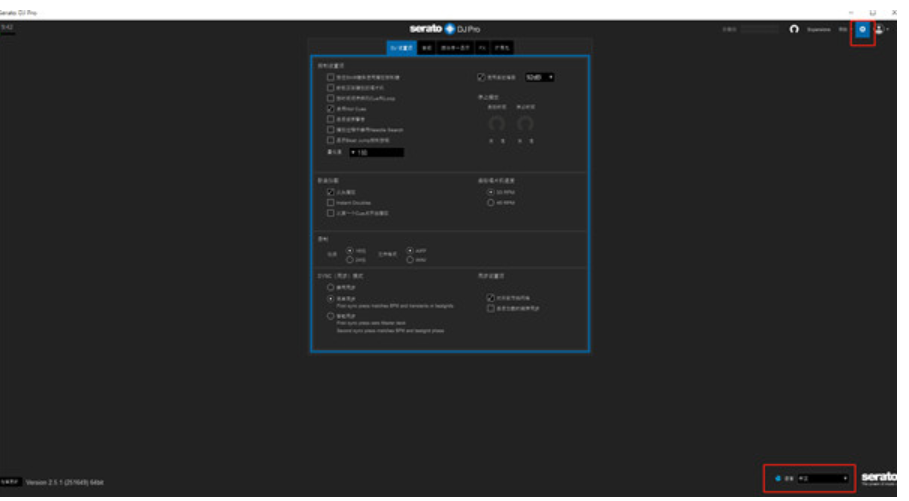Image resolution: width=909 pixels, height=501 pixels.
Task: Enable the Instant Doubles checkbox
Action: tap(330, 202)
